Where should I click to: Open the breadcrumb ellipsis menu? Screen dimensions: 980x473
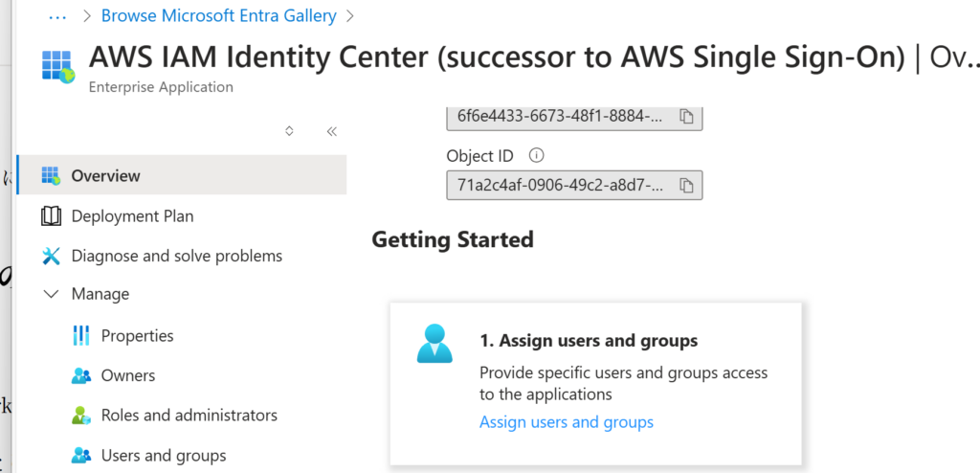coord(57,17)
